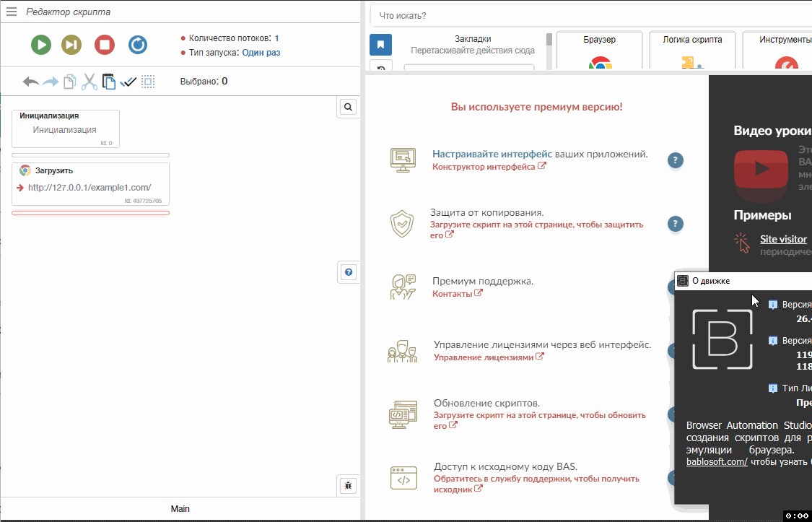Select the Загрузить action block
The height and width of the screenshot is (522, 812).
tap(90, 183)
